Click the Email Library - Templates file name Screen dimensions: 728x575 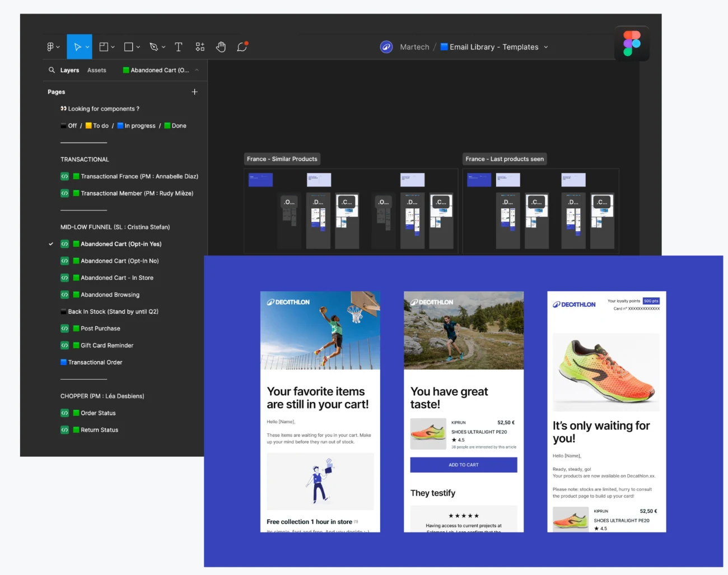494,47
